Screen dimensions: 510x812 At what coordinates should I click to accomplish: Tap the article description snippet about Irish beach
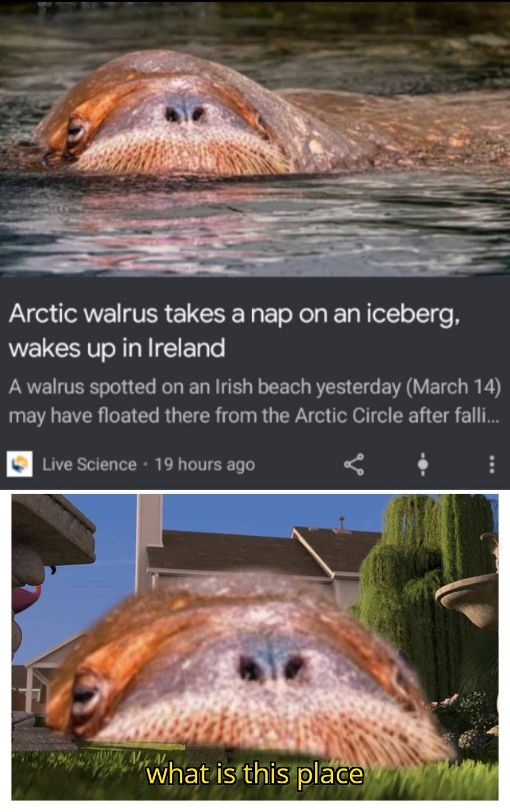pyautogui.click(x=254, y=401)
